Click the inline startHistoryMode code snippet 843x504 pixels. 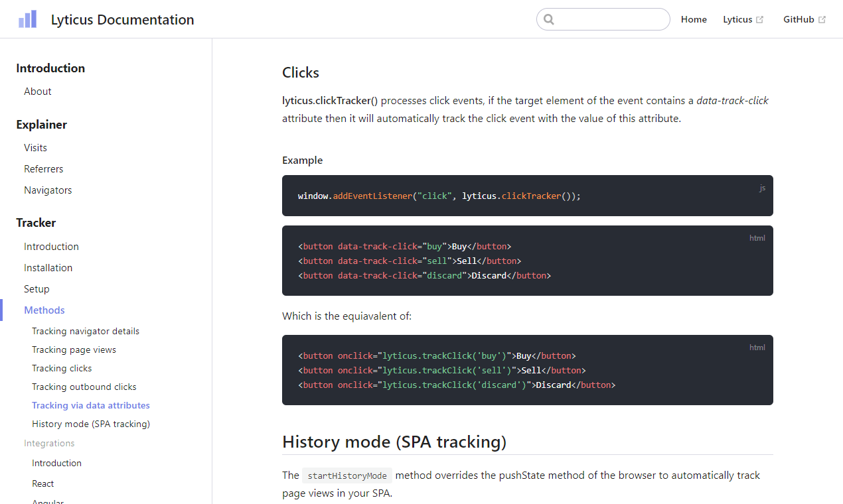(347, 475)
